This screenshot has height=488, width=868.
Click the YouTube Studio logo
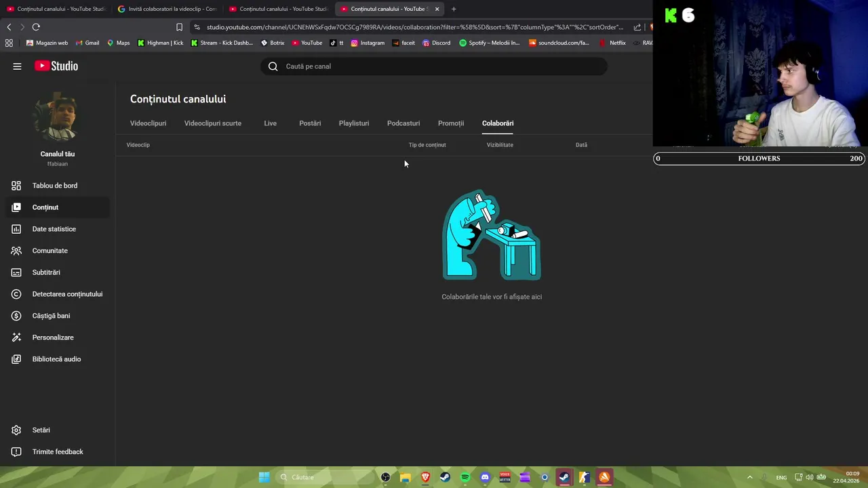(x=56, y=66)
